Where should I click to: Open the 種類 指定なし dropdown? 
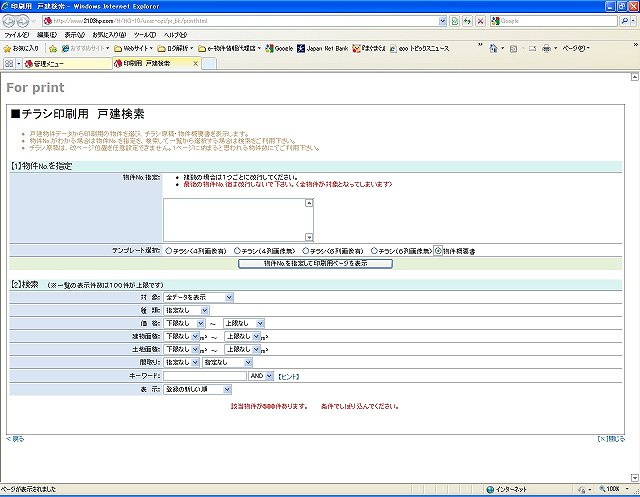pos(187,311)
